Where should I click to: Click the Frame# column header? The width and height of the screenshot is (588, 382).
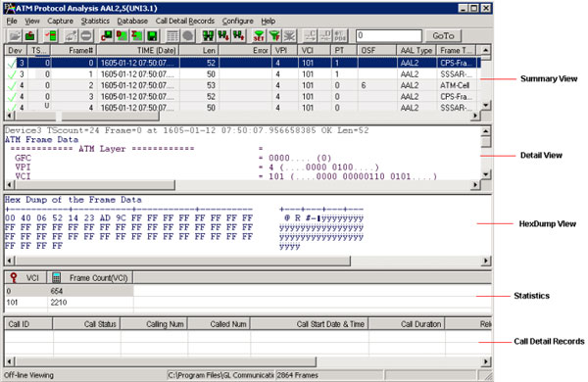point(73,51)
